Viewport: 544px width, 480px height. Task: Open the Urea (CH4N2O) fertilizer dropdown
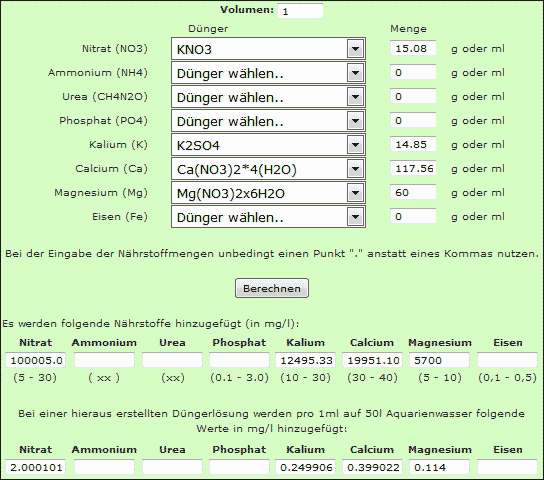(268, 97)
